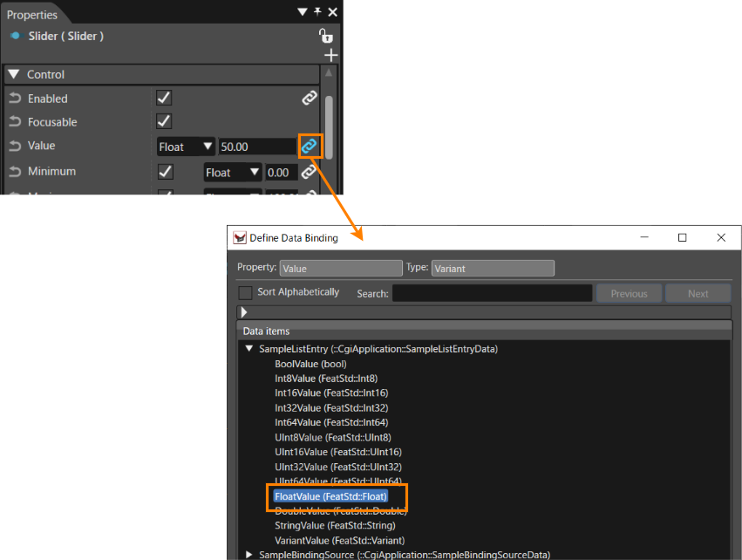Screen dimensions: 742x560
Task: Close the Define Data Binding window
Action: [721, 237]
